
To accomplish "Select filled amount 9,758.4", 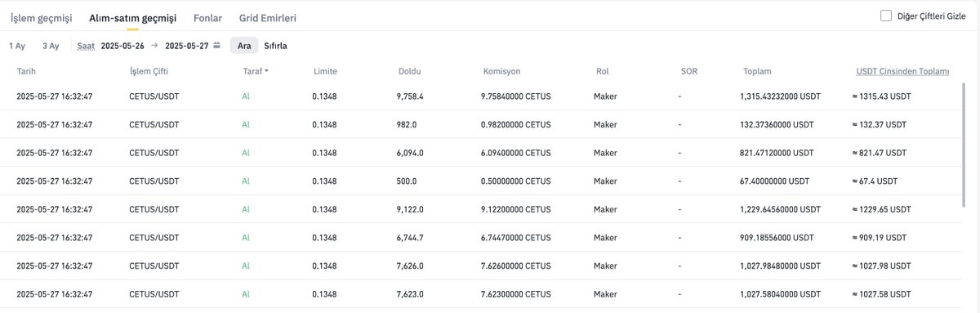I will click(410, 96).
